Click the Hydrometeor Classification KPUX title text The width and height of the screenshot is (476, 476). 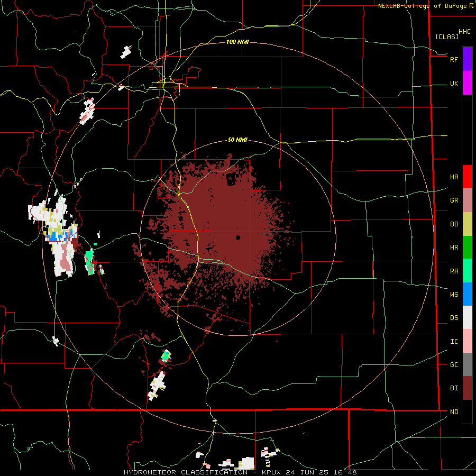coord(240,472)
